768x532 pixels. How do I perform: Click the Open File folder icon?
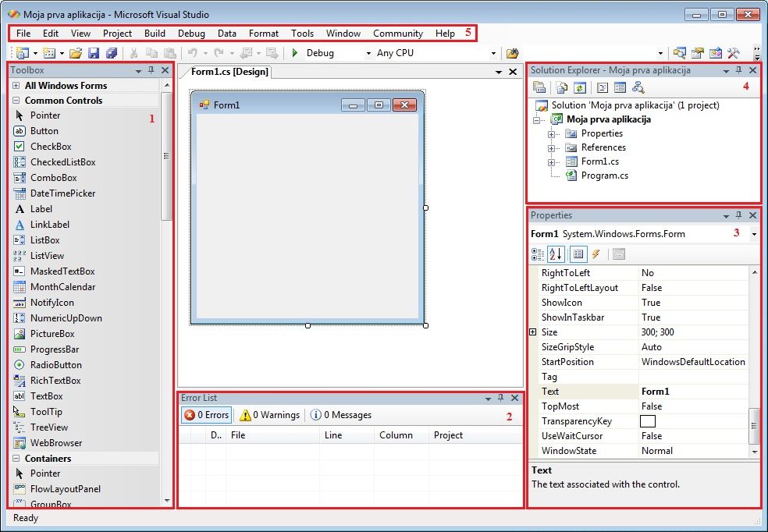click(x=76, y=53)
